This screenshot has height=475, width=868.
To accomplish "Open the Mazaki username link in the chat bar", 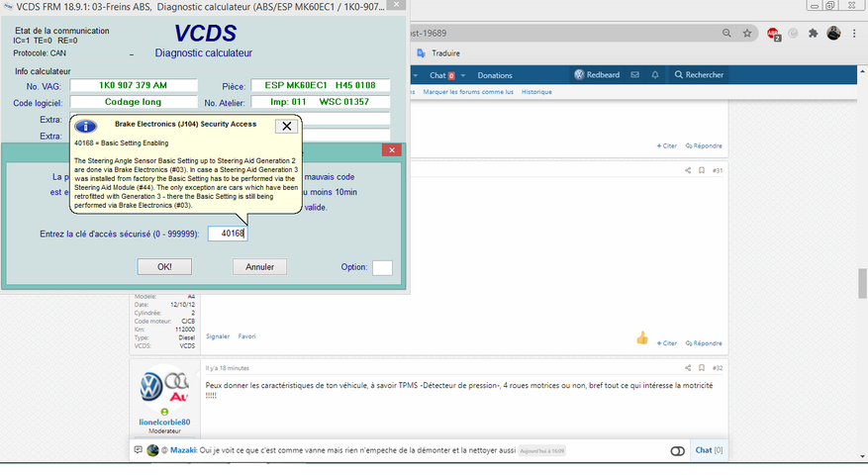I will click(183, 450).
